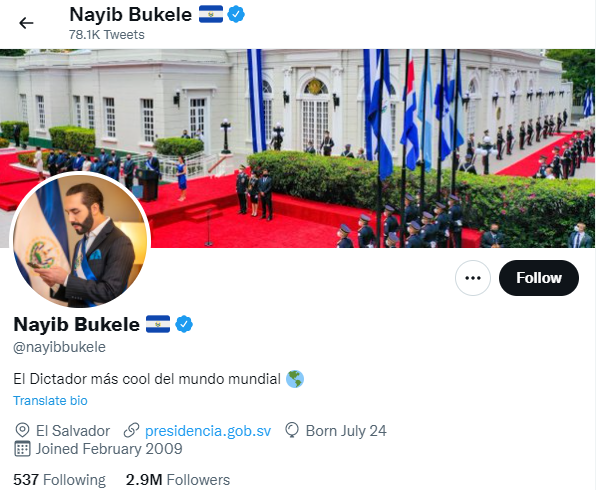
Task: Open the three-dots more options menu
Action: 473,278
